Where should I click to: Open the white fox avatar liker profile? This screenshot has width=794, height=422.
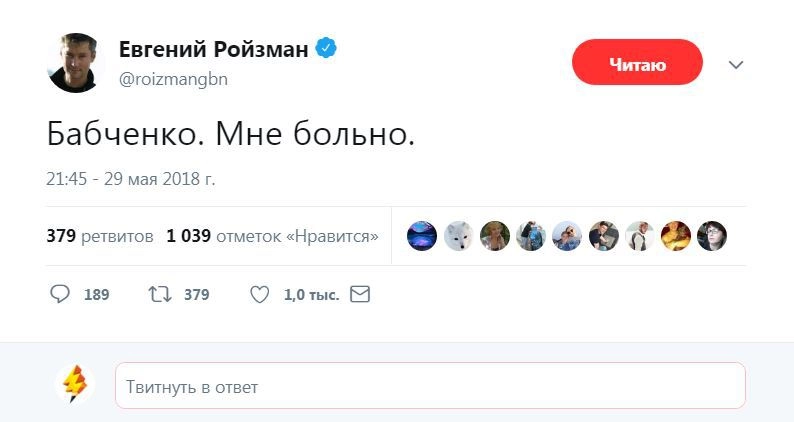[459, 236]
